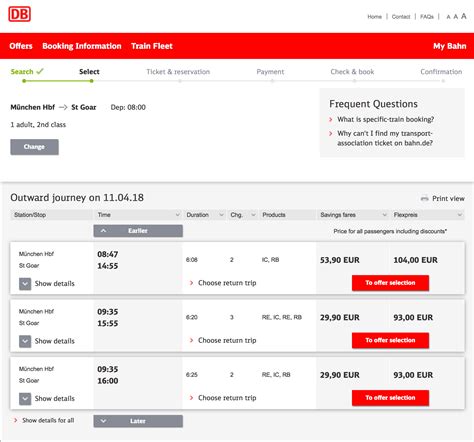Click the 53,90 EUR savings fare
This screenshot has height=442, width=474.
pyautogui.click(x=340, y=260)
